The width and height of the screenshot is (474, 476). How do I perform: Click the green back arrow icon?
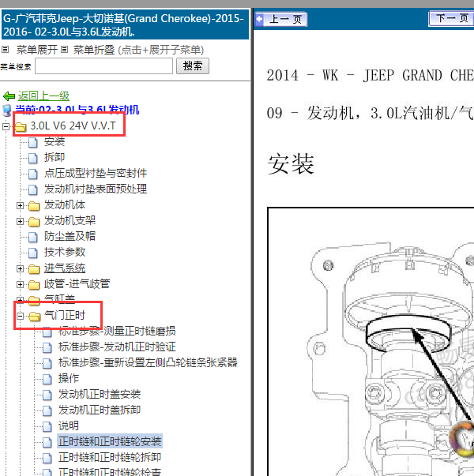pyautogui.click(x=9, y=96)
